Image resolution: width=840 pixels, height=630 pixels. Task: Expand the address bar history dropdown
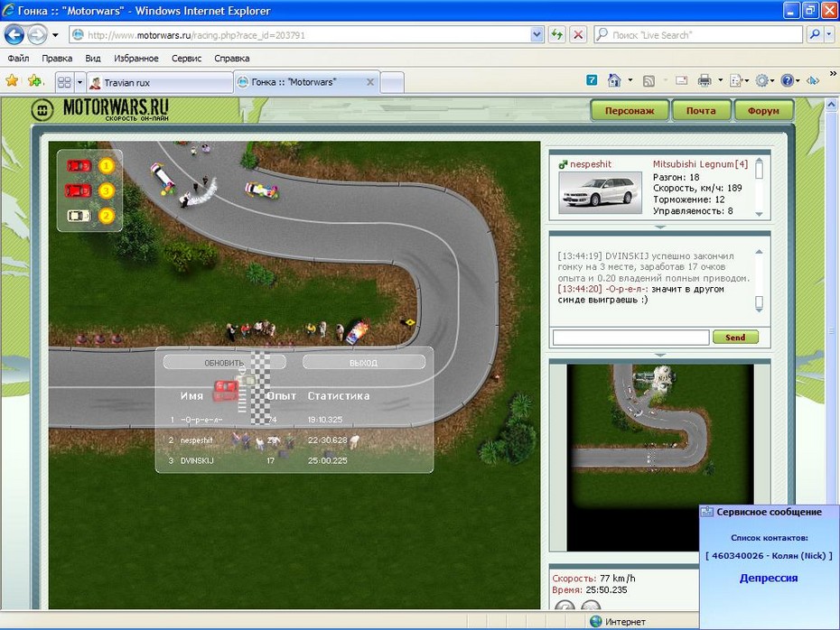[x=537, y=35]
